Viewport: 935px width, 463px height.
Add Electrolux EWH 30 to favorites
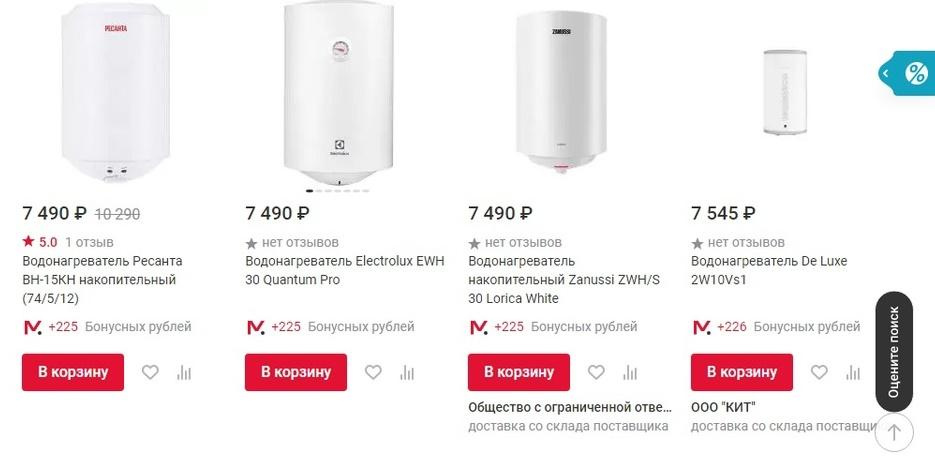(x=373, y=372)
